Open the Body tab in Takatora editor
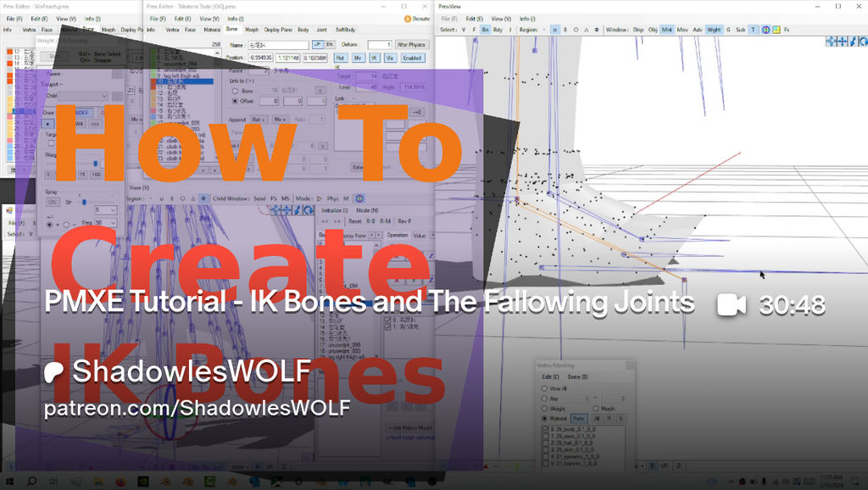Image resolution: width=868 pixels, height=490 pixels. (x=303, y=30)
